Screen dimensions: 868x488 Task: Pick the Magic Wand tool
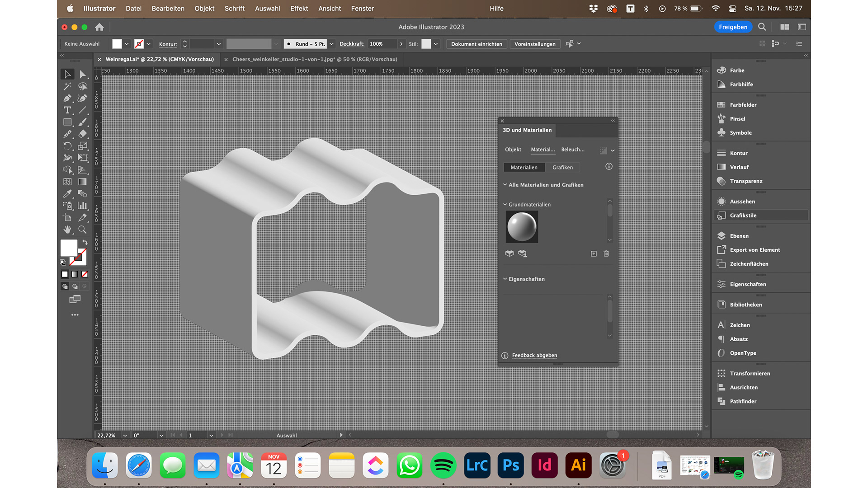click(x=67, y=86)
